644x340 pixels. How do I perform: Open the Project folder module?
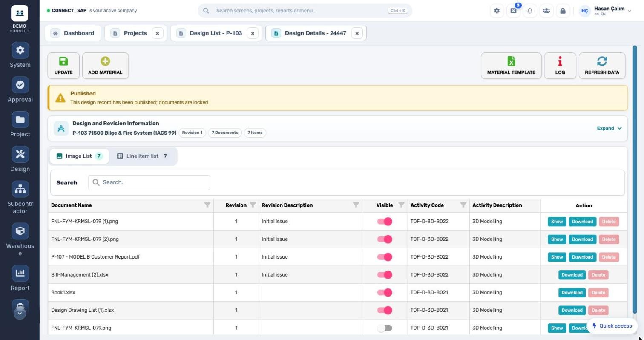(20, 125)
